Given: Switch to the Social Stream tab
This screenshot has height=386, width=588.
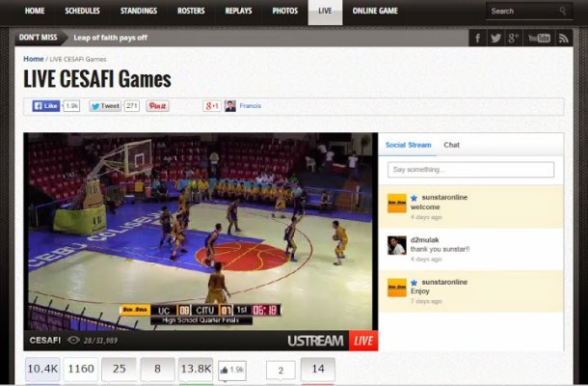Looking at the screenshot, I should 409,145.
